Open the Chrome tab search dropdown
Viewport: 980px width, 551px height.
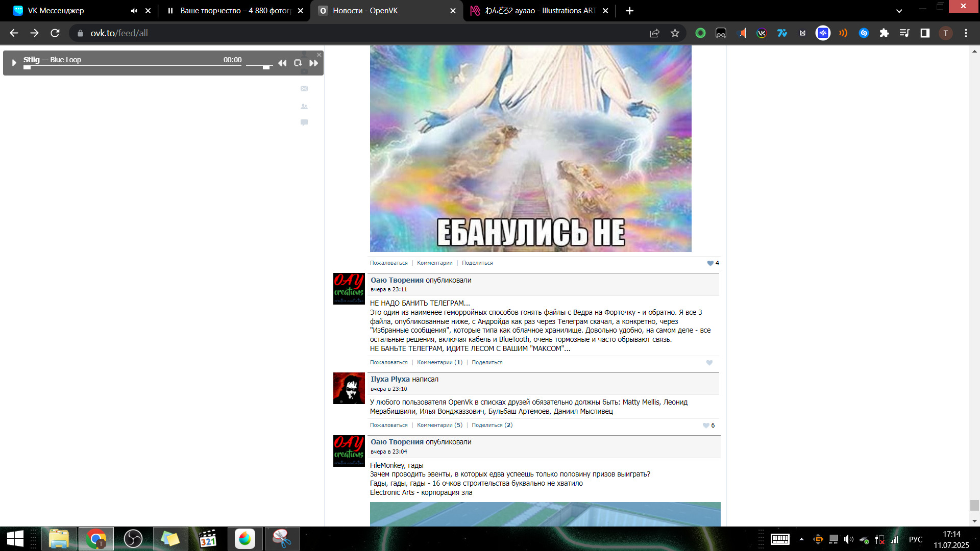coord(899,11)
